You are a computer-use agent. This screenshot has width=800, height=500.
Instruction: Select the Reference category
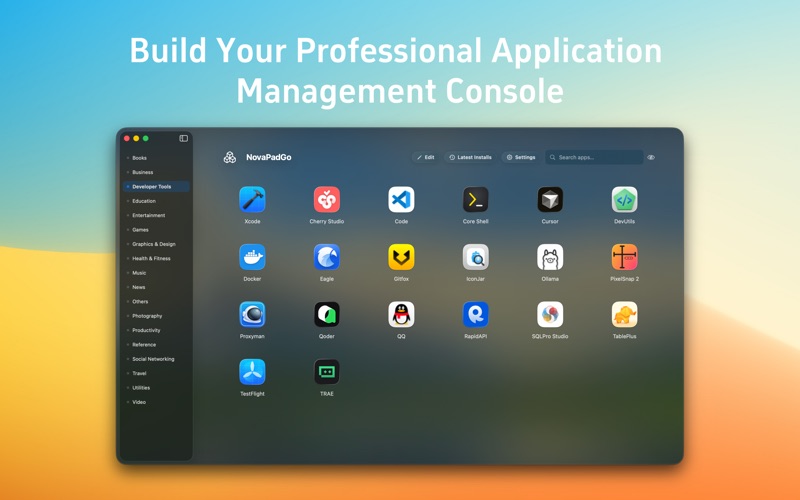[156, 344]
